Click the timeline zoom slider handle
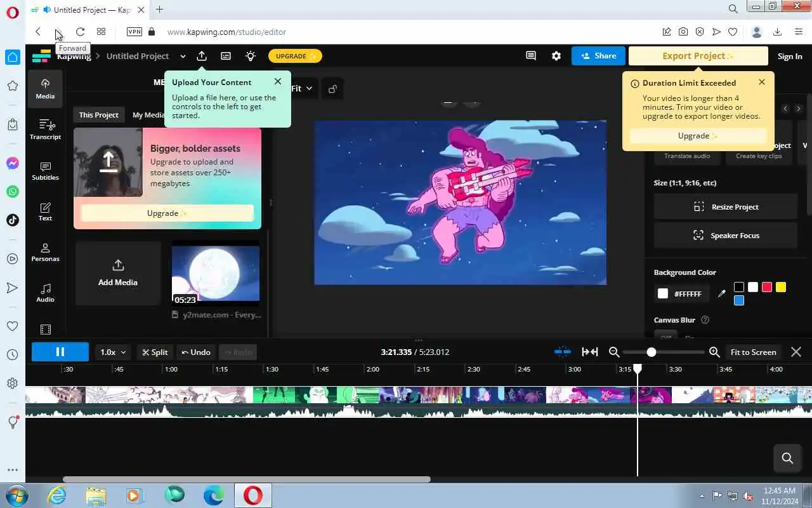The height and width of the screenshot is (508, 812). (x=652, y=352)
